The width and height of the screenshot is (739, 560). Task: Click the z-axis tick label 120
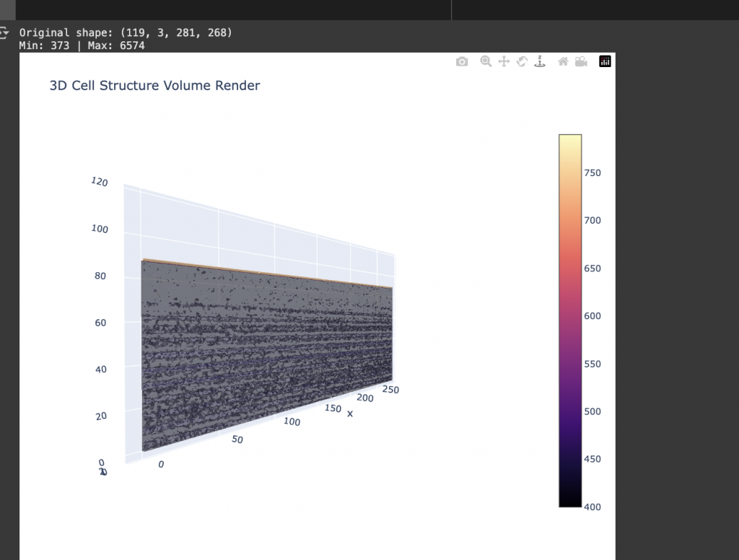click(x=100, y=181)
